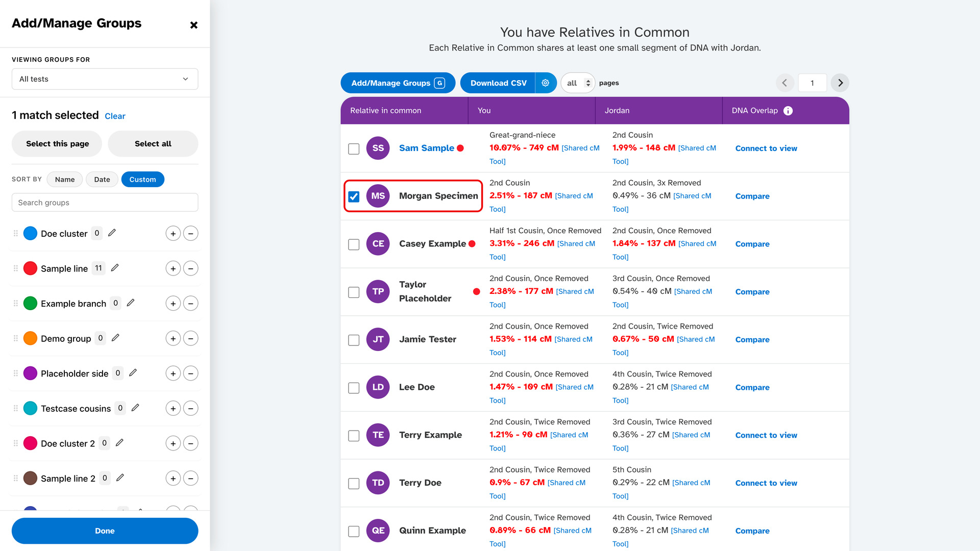
Task: Open Sam Sample's profile link
Action: tap(426, 148)
